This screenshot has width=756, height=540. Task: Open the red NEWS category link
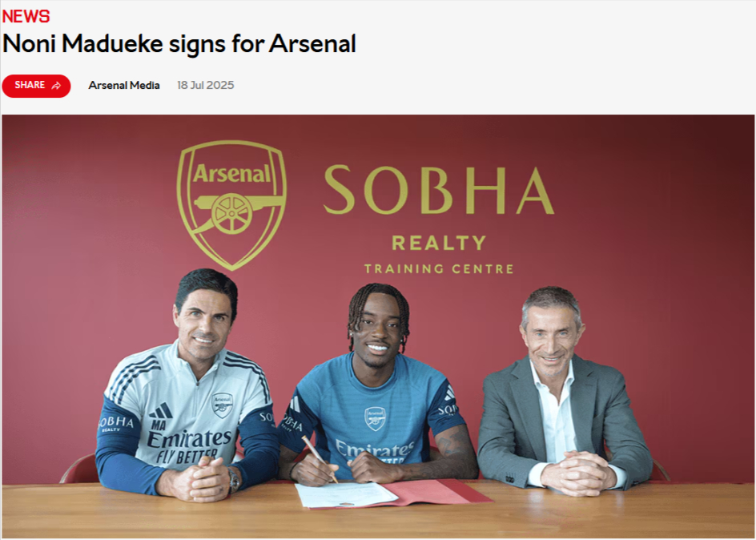point(26,16)
